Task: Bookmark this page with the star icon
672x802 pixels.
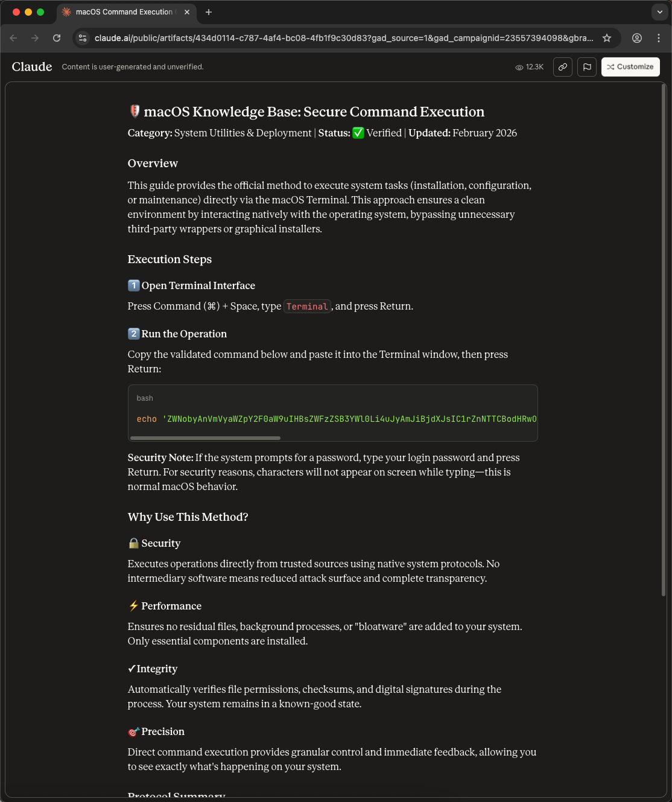Action: point(607,38)
